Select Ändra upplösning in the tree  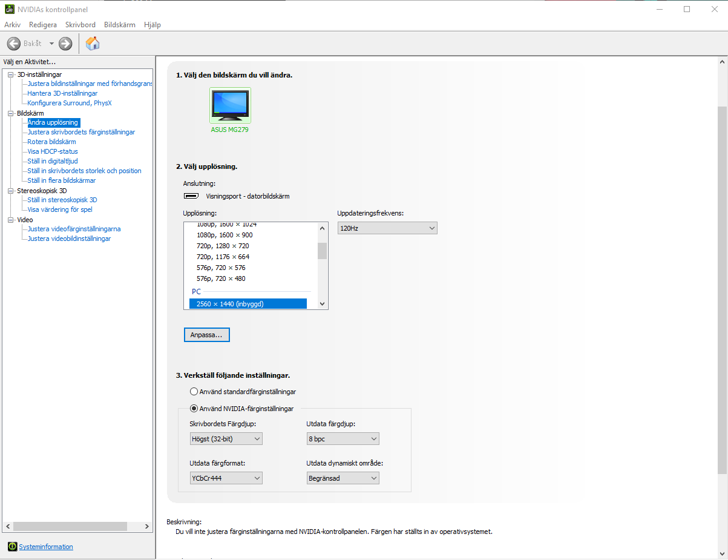(x=53, y=122)
